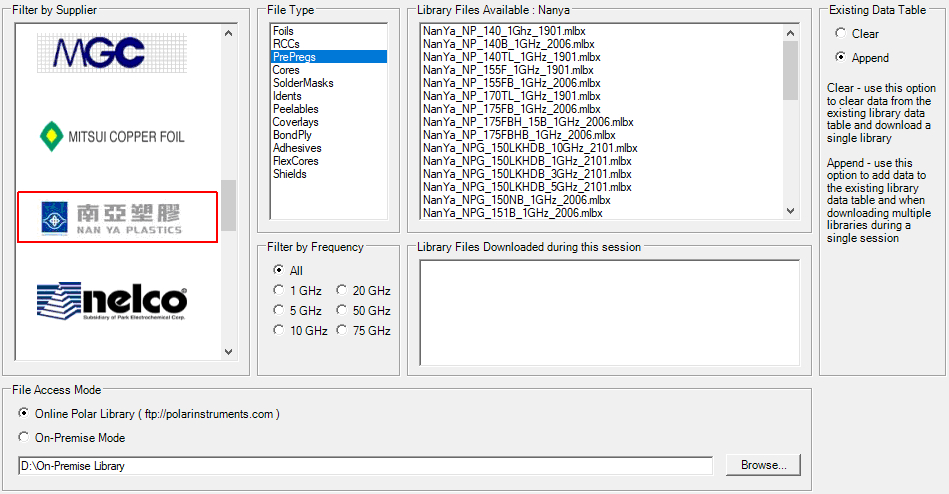Select BondPly file type
The height and width of the screenshot is (494, 949).
(329, 135)
